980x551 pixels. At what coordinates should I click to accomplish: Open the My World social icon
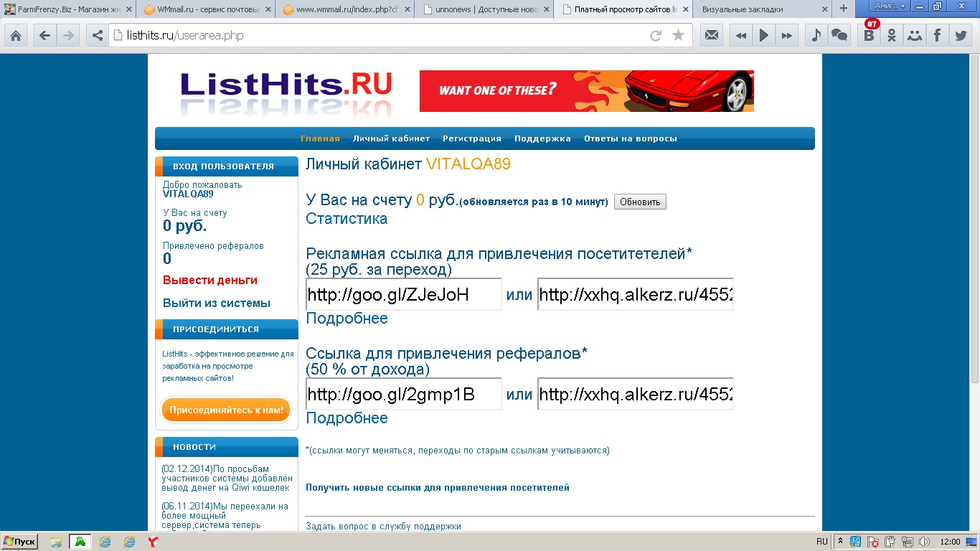pos(915,35)
